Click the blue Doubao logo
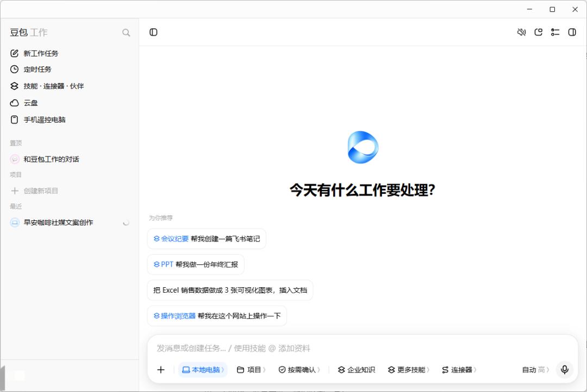 (363, 147)
